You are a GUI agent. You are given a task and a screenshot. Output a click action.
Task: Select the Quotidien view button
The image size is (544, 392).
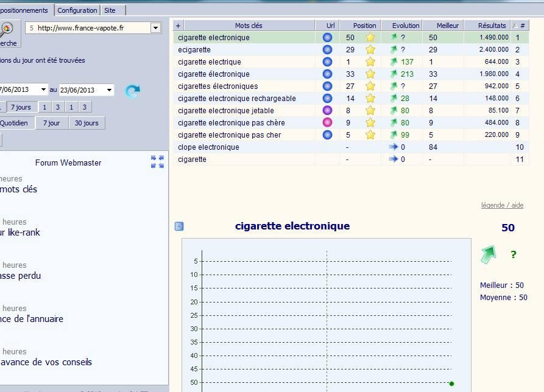tap(16, 123)
